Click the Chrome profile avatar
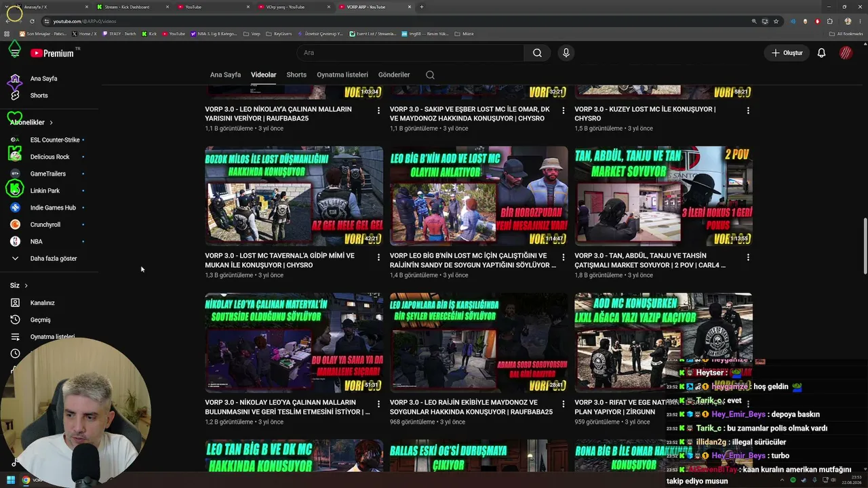Image resolution: width=868 pixels, height=488 pixels. tap(848, 21)
